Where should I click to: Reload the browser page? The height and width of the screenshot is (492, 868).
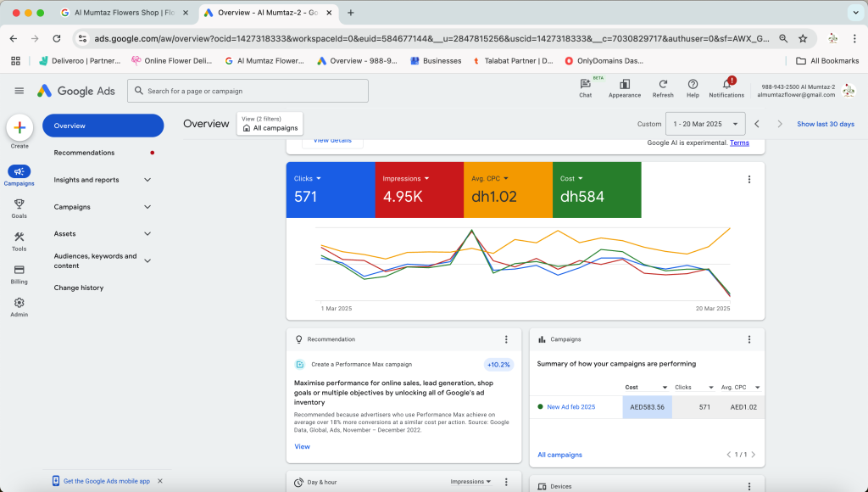(x=57, y=38)
